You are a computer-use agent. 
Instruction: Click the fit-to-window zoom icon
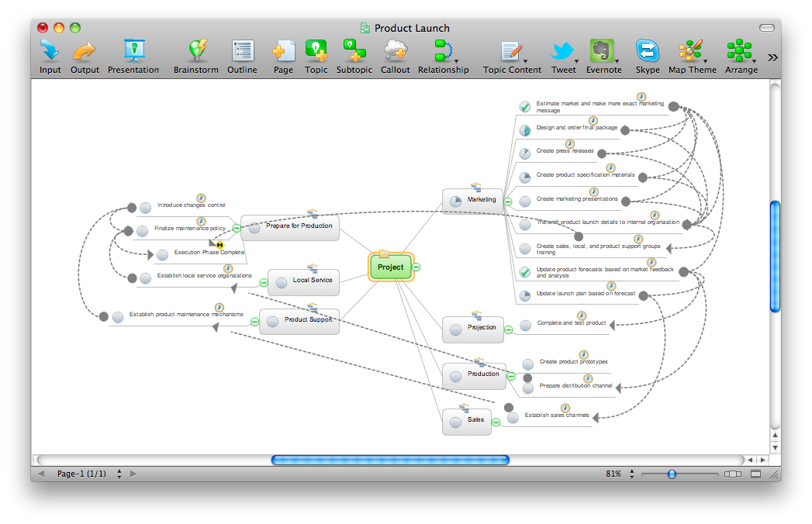733,474
